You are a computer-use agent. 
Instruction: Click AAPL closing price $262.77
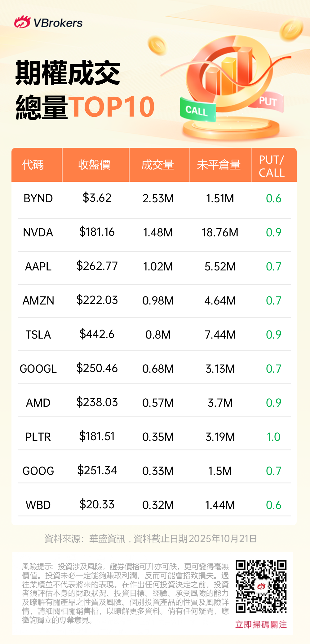(97, 266)
